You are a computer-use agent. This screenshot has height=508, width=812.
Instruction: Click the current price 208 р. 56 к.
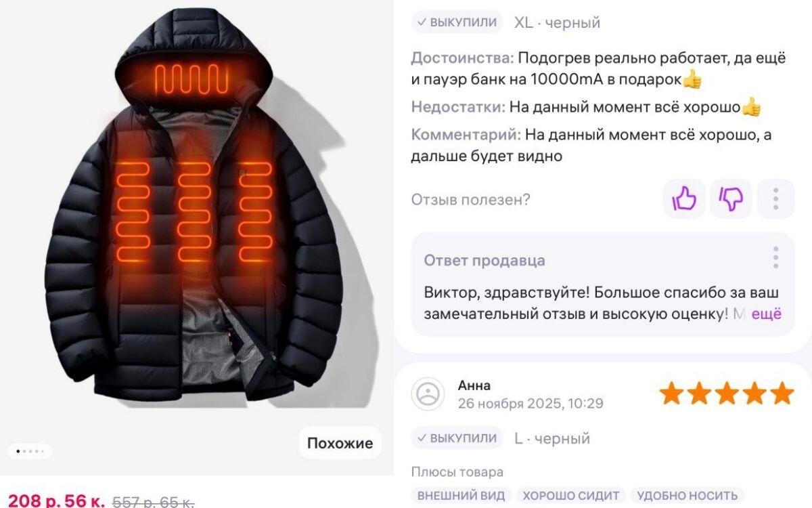point(56,501)
